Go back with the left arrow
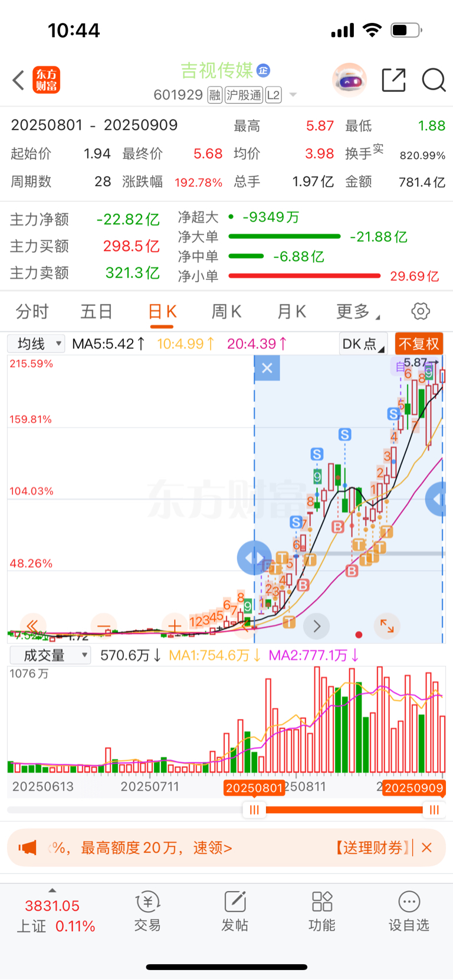Viewport: 453px width, 980px height. click(x=18, y=80)
